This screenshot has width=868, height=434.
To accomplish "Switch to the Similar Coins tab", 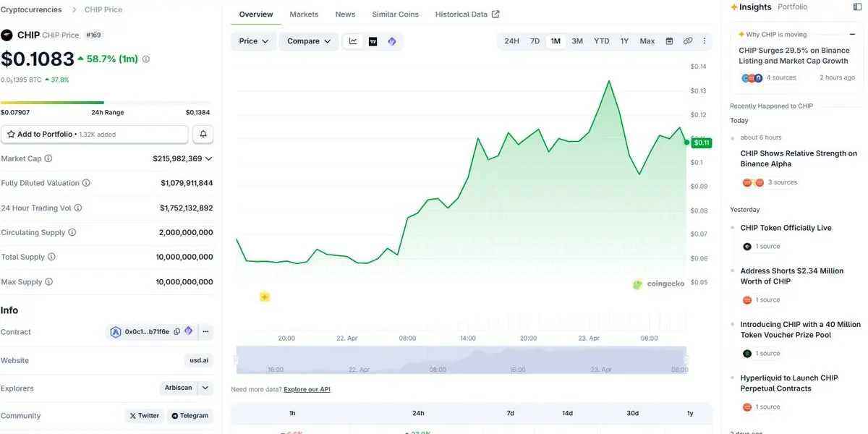I will click(x=395, y=14).
